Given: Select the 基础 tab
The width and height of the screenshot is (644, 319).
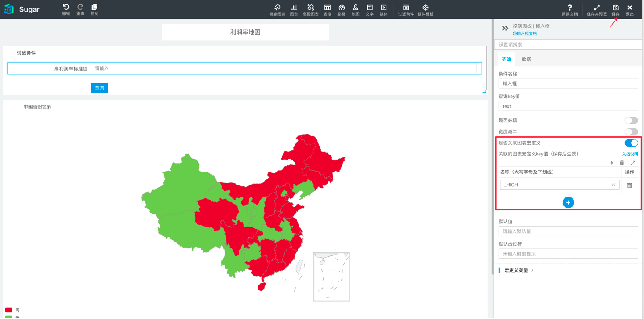Looking at the screenshot, I should [506, 59].
